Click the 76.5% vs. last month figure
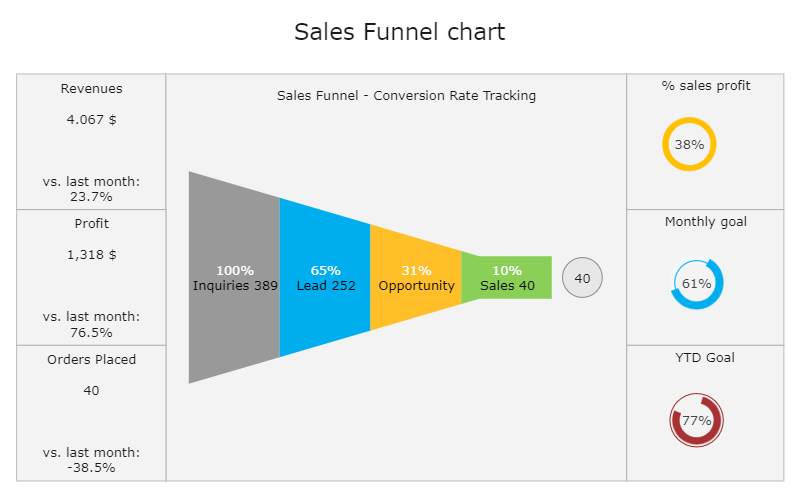Image resolution: width=800 pixels, height=500 pixels. tap(91, 332)
